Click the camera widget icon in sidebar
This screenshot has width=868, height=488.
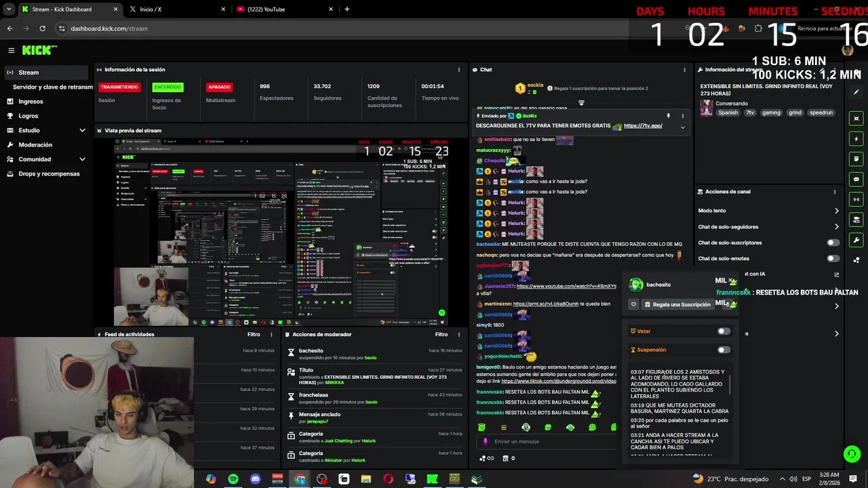coord(856,220)
